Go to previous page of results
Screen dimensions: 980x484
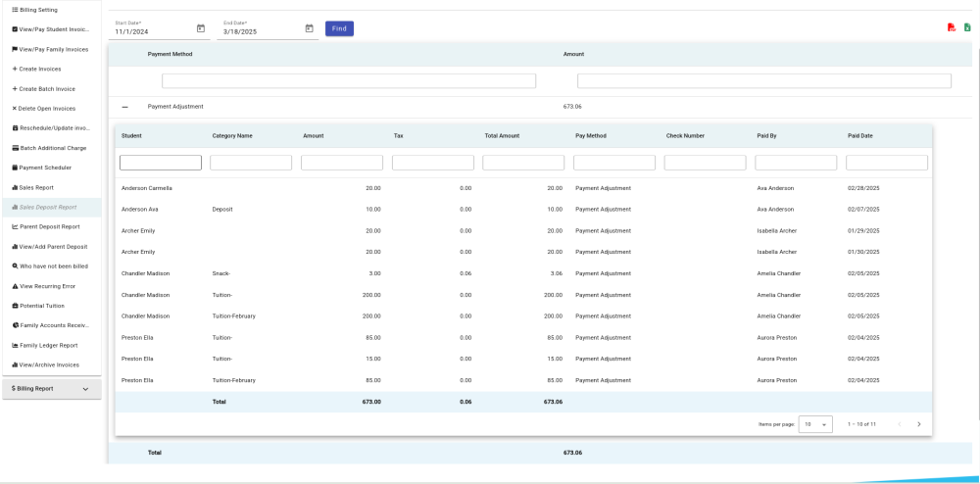coord(900,424)
